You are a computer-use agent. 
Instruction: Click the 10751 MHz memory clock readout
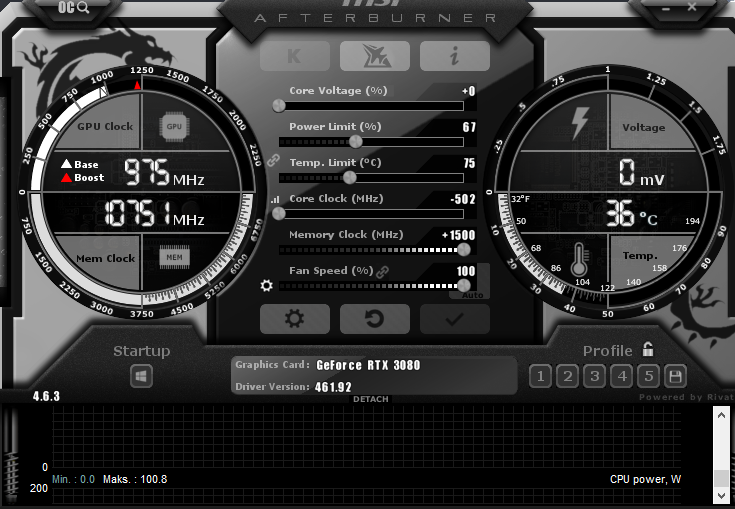coord(154,213)
